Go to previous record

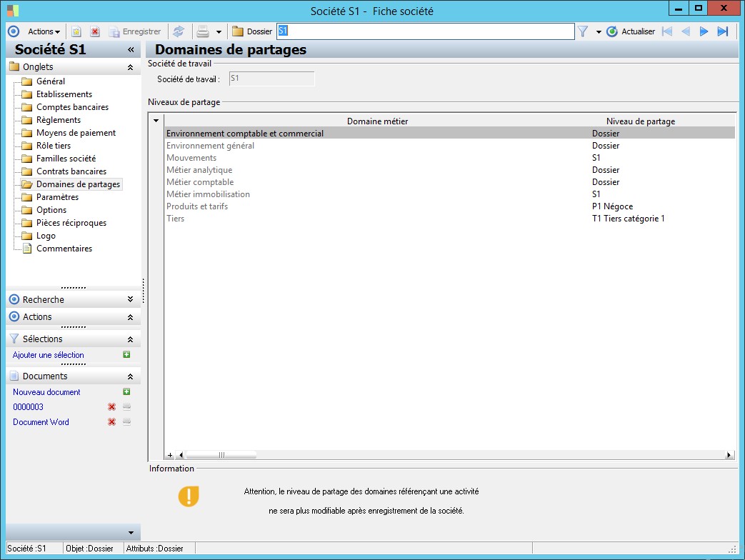click(686, 31)
